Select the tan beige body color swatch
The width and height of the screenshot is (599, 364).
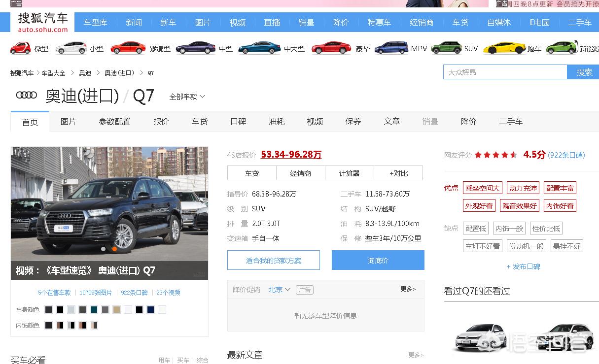coord(116,310)
